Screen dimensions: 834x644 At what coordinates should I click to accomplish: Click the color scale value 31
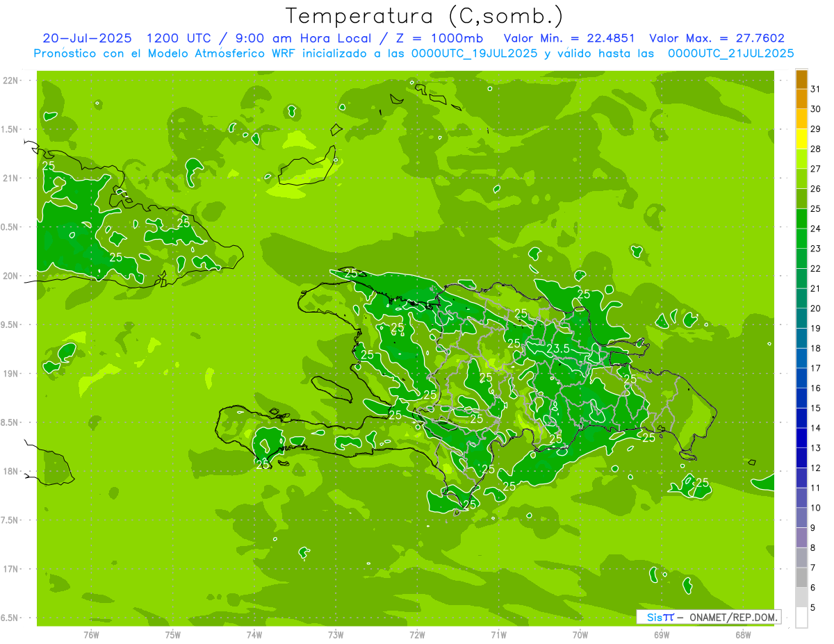coord(815,89)
